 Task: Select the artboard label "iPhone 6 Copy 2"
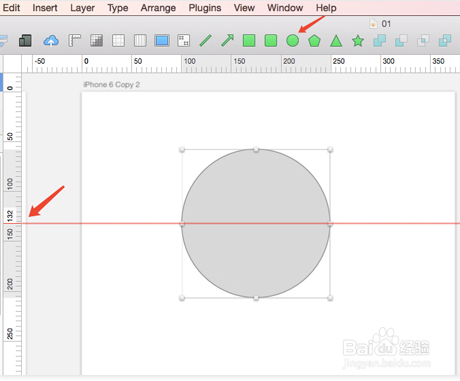(111, 85)
